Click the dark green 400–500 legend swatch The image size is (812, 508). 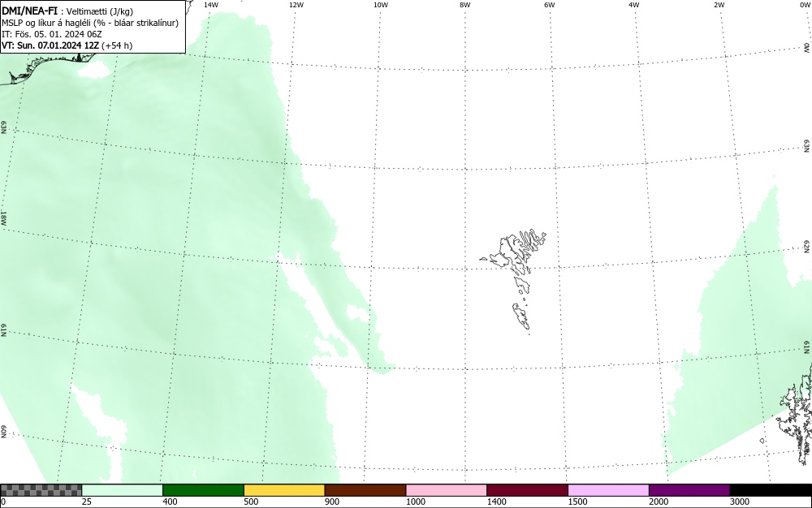(203, 490)
